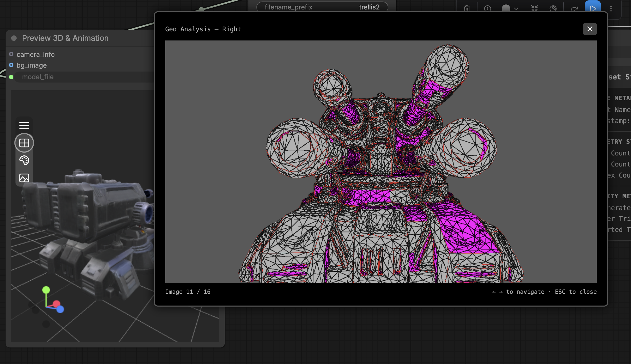The image size is (631, 364).
Task: Open more options three-dot menu
Action: tap(611, 9)
